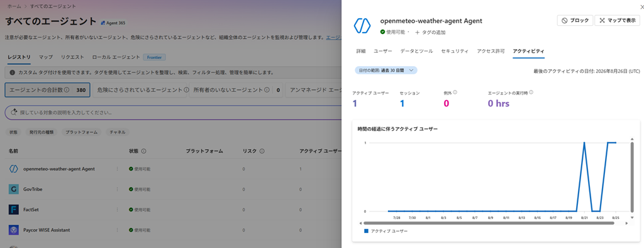Screen dimensions: 644x248
Task: Click the GovTribe agent logo icon
Action: 14,189
